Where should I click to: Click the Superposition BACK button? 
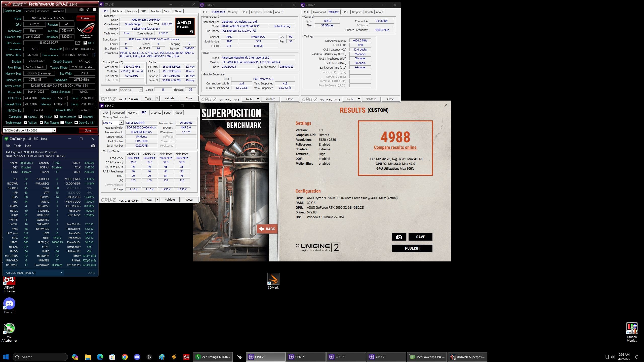pos(267,229)
